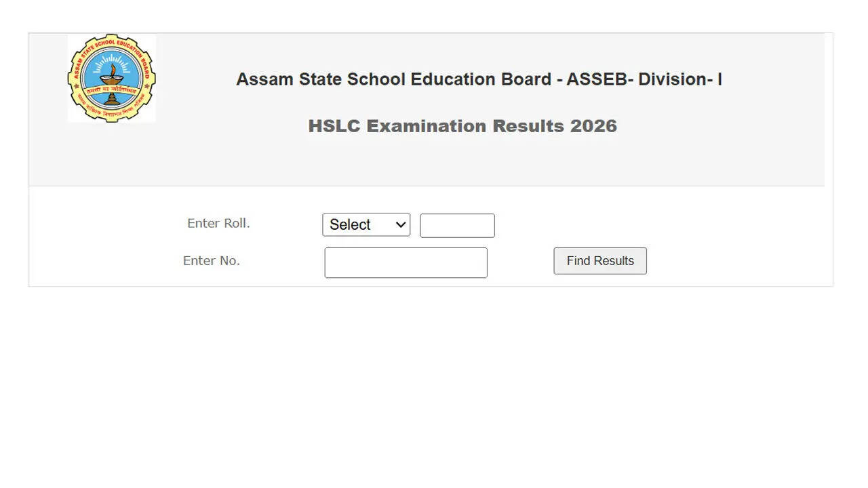Expand the Select combo box options
The height and width of the screenshot is (488, 868).
point(366,224)
